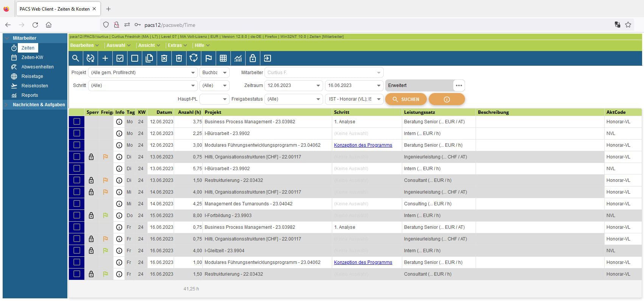
Task: Open Konzeption des Programms link on 12.06.2023
Action: [x=363, y=145]
